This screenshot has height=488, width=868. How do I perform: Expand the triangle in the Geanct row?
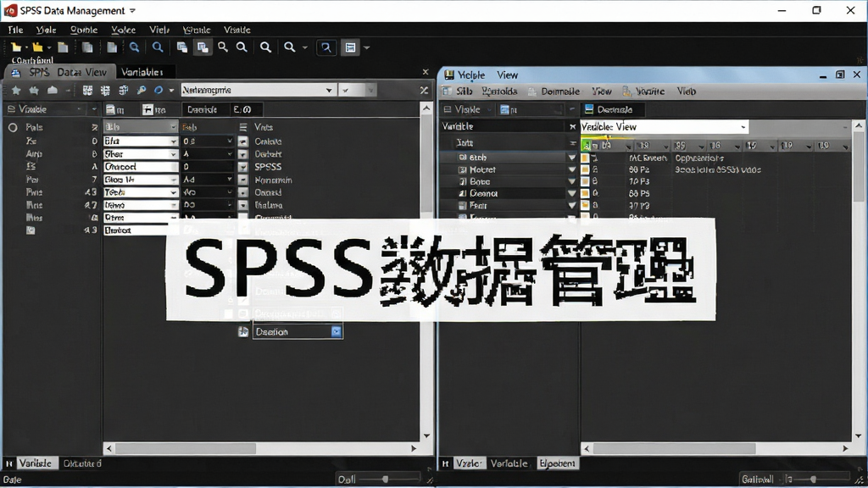[x=572, y=194]
